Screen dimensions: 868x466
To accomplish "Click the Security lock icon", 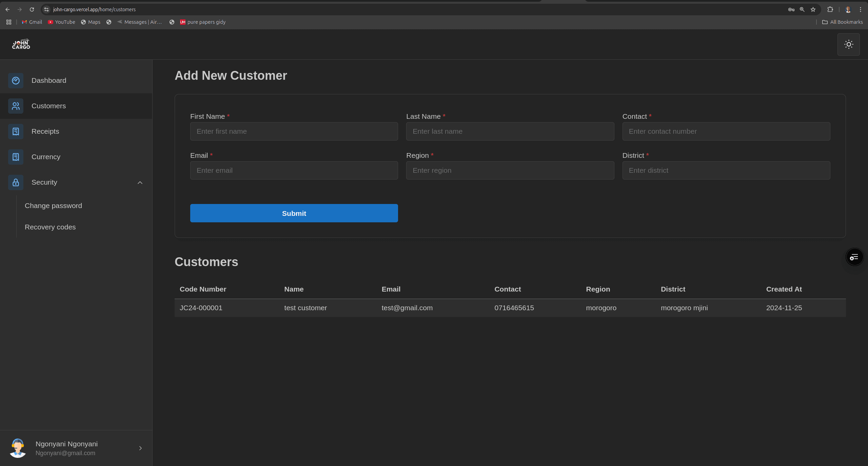I will (16, 182).
